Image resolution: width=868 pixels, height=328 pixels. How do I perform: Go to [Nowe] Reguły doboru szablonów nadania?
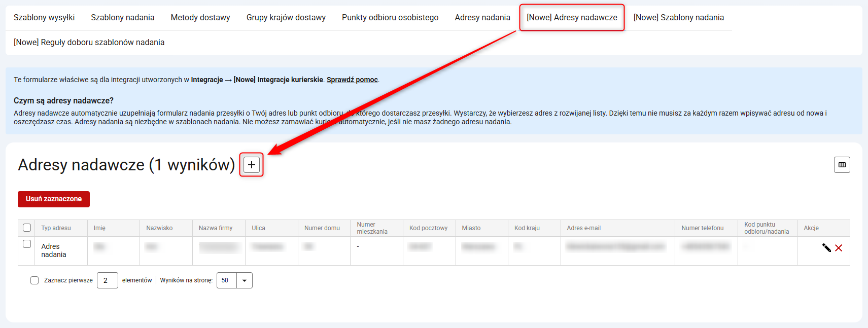click(89, 43)
